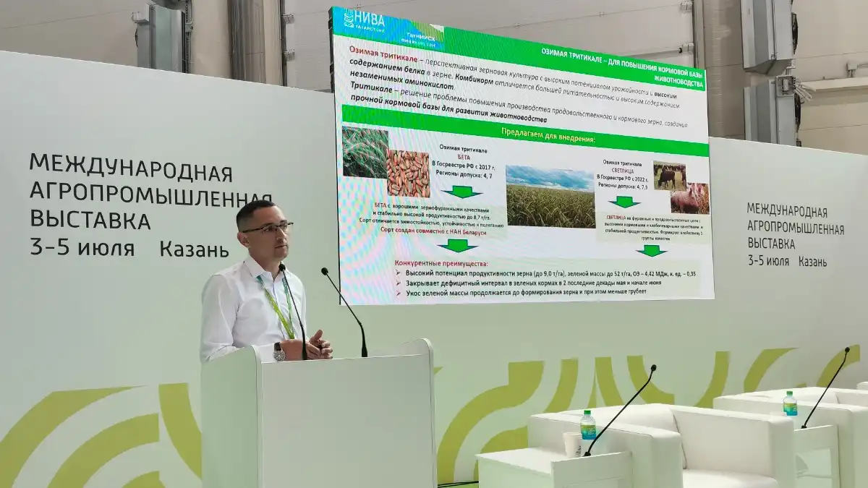Click the green arrow under 'Регионы допуска: 4, 7'

(461, 192)
